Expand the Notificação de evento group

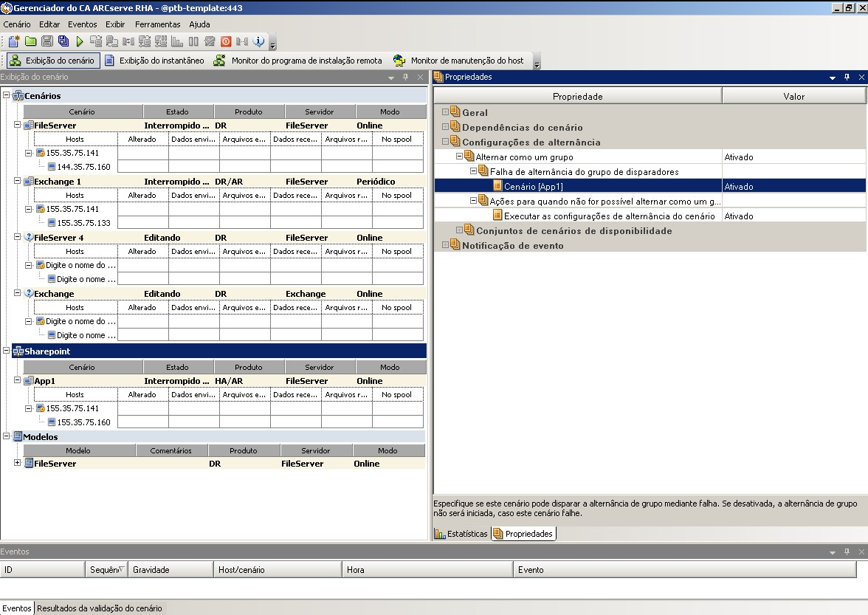(445, 245)
